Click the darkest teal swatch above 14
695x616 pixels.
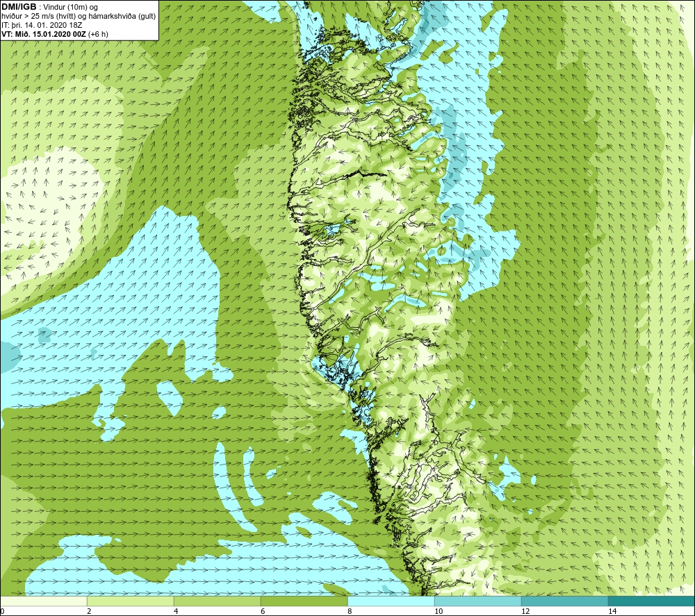click(651, 601)
